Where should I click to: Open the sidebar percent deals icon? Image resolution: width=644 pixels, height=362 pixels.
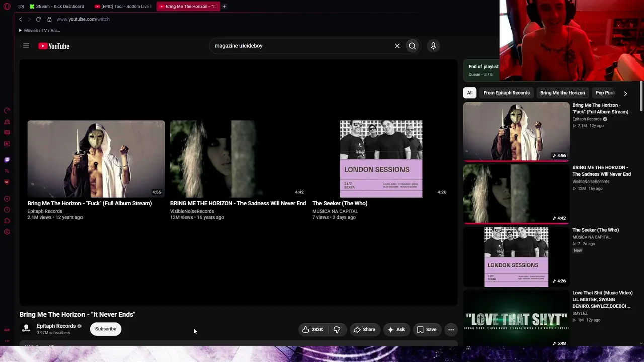tap(7, 171)
